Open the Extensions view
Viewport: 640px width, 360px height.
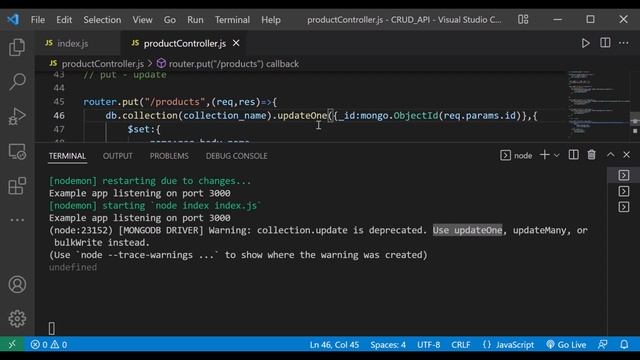click(x=17, y=186)
